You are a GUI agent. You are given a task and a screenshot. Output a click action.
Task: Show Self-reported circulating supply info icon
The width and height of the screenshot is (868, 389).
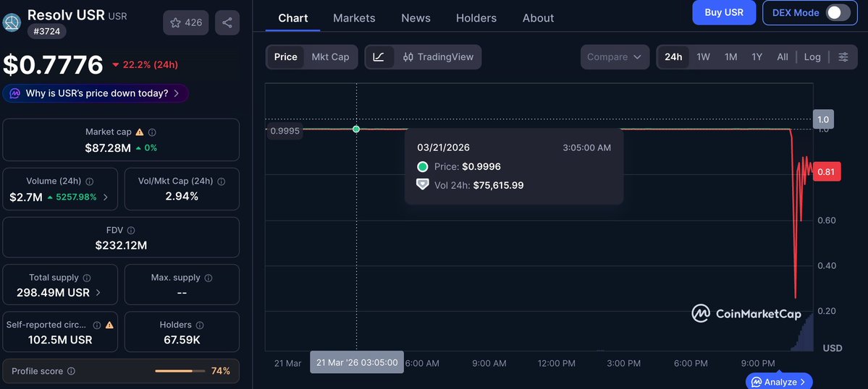click(x=97, y=325)
